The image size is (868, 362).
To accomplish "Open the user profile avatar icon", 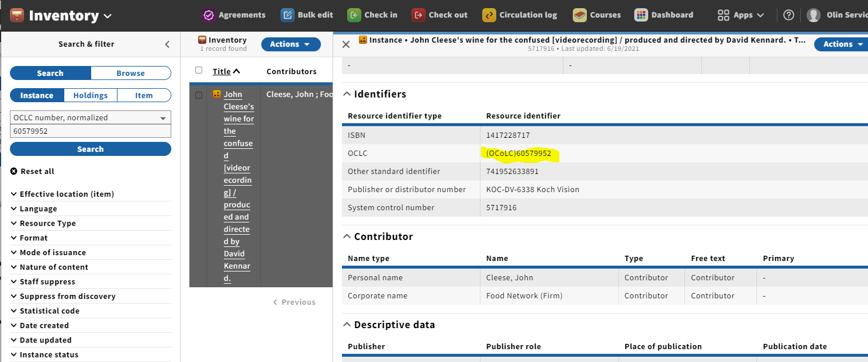I will point(814,15).
